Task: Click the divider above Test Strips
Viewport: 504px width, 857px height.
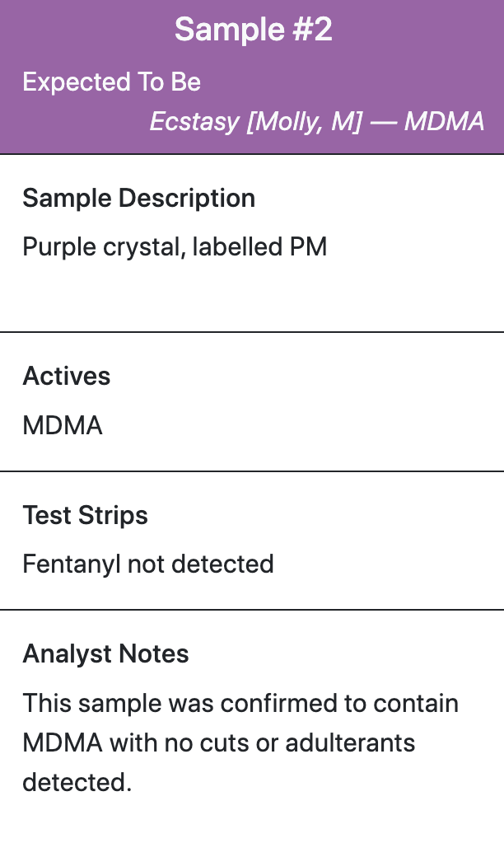Action: coord(252,471)
